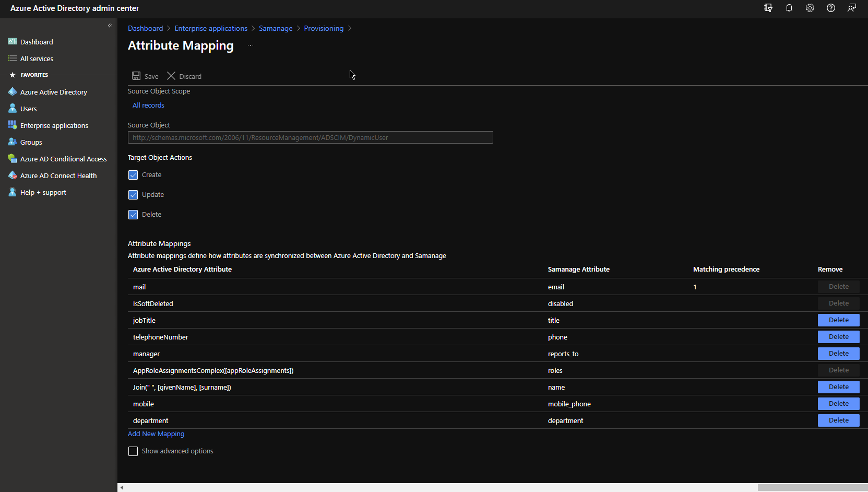This screenshot has height=492, width=868.
Task: Go to Users in the sidebar
Action: coord(29,109)
